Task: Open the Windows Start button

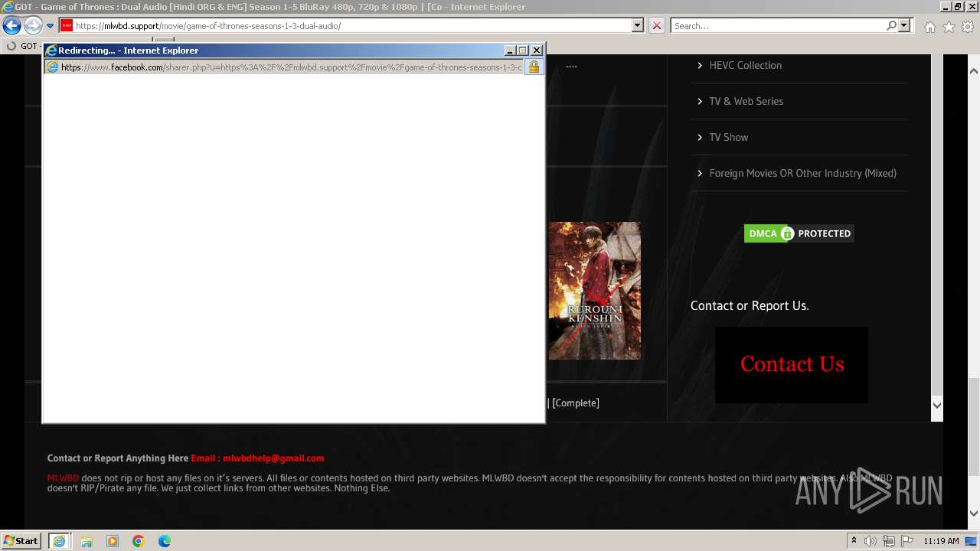Action: [x=21, y=541]
